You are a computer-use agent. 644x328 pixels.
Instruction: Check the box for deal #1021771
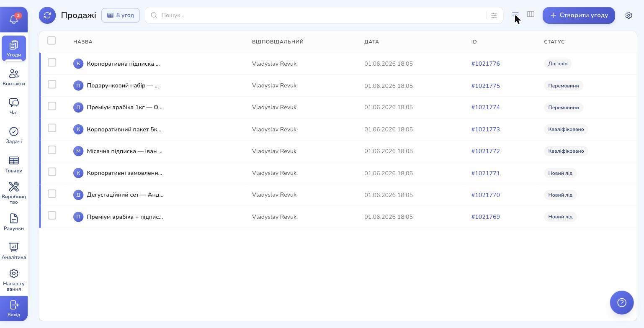(x=52, y=172)
